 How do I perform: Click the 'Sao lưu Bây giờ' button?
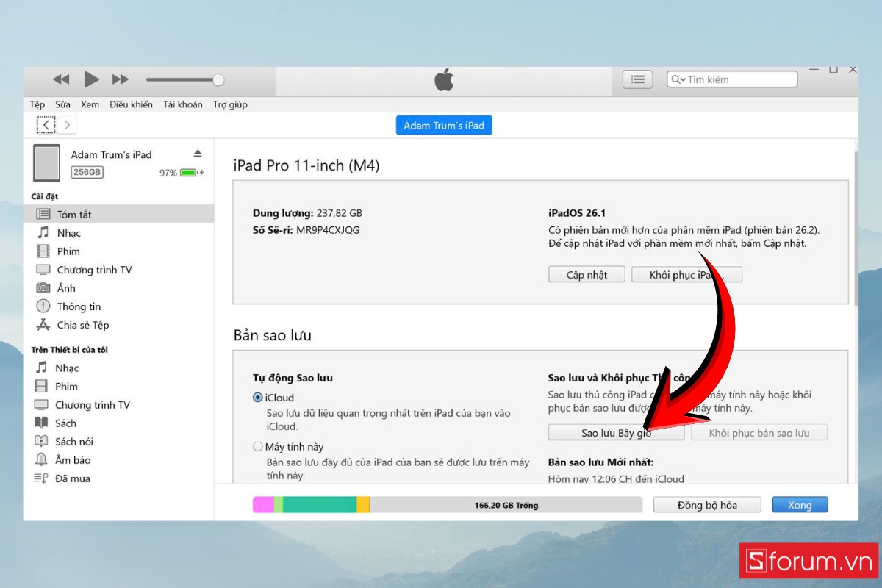click(616, 432)
